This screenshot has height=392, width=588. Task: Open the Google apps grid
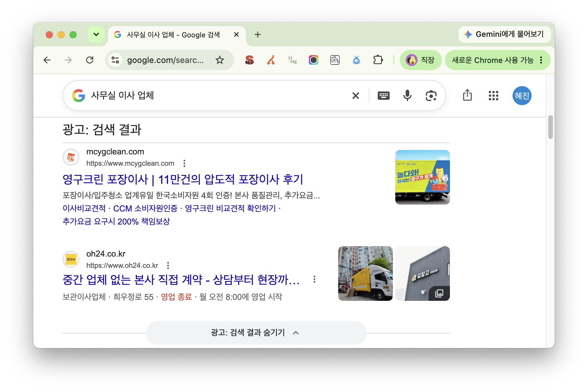pyautogui.click(x=494, y=96)
